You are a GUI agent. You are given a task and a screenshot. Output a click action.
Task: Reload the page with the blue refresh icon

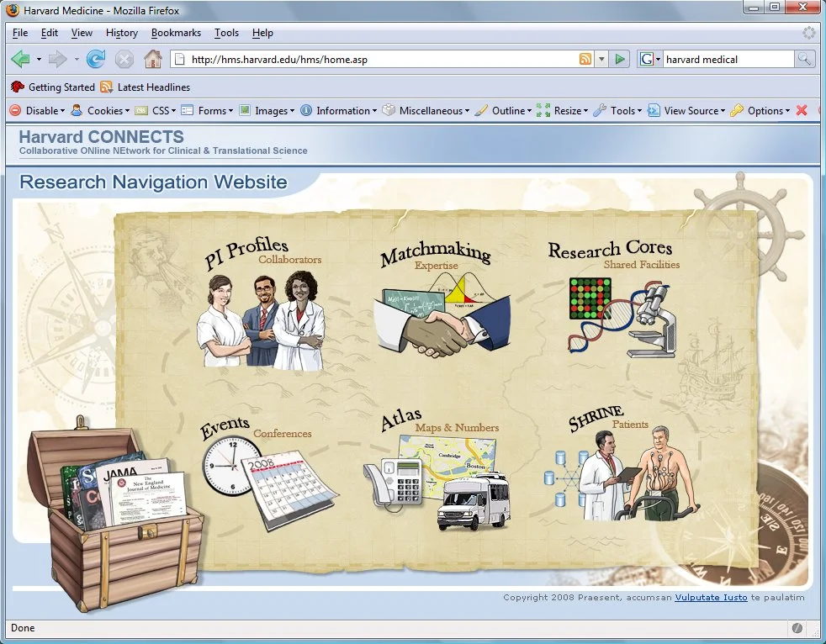95,59
